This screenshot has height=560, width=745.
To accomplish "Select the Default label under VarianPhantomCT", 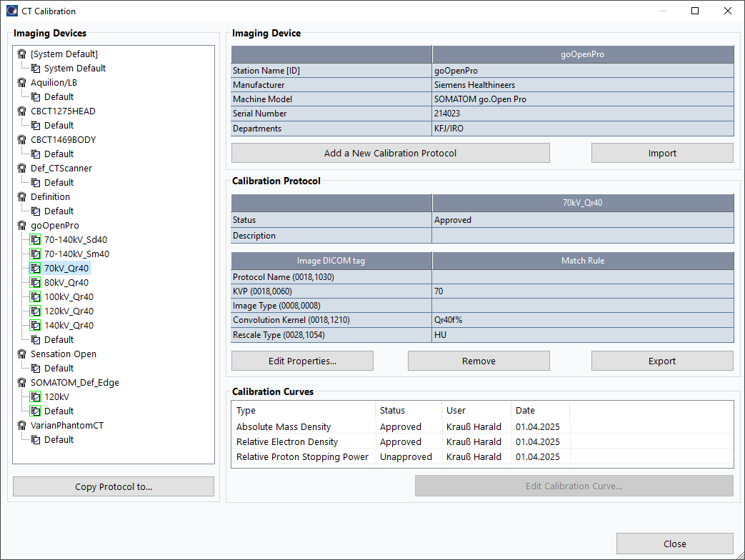I will [59, 439].
